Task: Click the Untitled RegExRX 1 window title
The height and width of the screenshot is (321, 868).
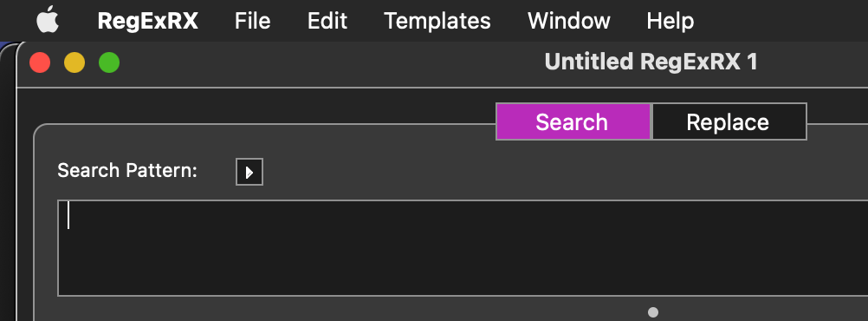Action: coord(651,62)
